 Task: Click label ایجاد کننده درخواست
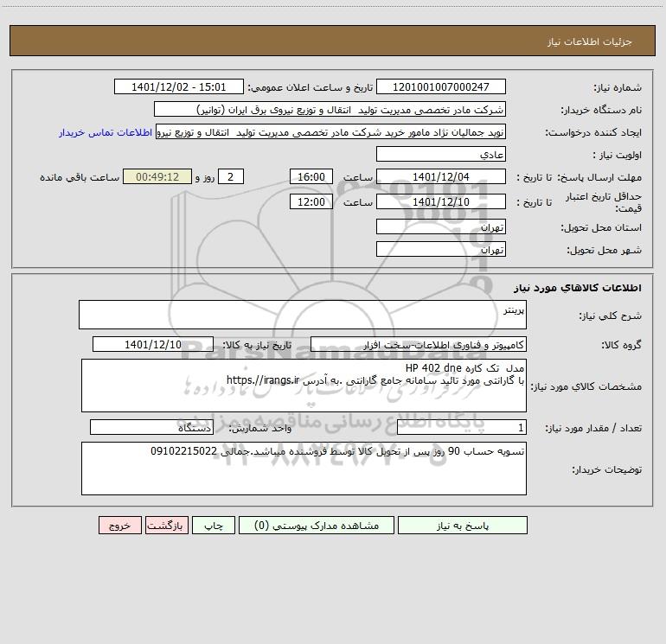593,132
